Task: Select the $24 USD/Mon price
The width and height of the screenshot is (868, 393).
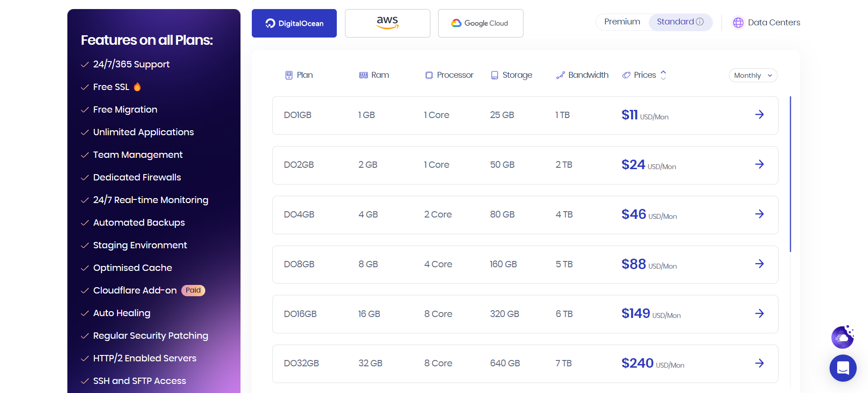Action: coord(649,165)
